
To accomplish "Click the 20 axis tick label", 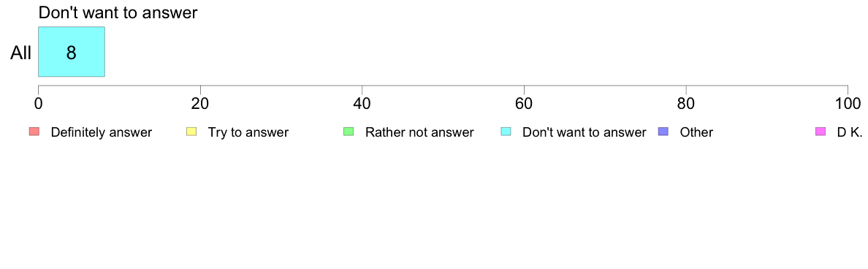I will (x=200, y=103).
